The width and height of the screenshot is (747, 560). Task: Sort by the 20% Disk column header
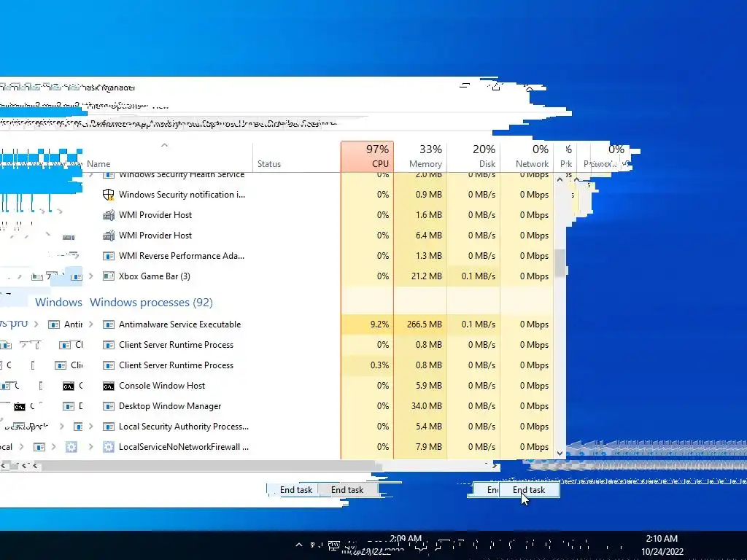pos(473,157)
